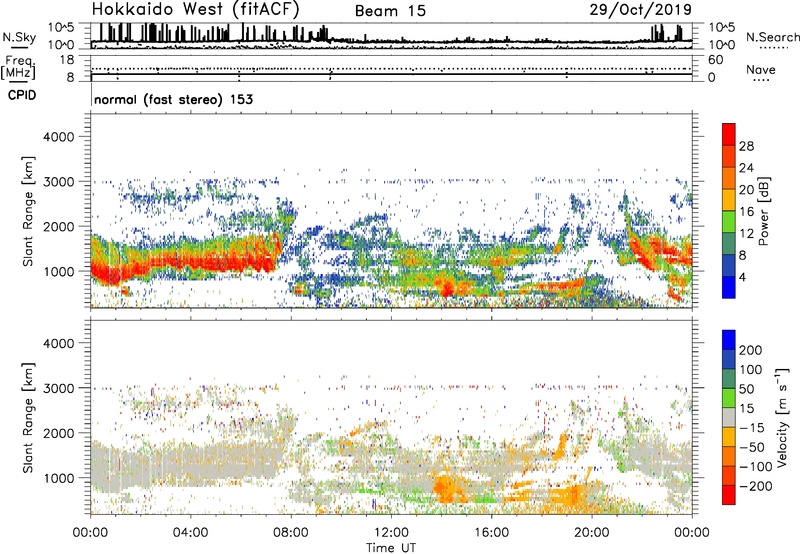Click 'Slant Range [km]' label of velocity panel

[28, 418]
